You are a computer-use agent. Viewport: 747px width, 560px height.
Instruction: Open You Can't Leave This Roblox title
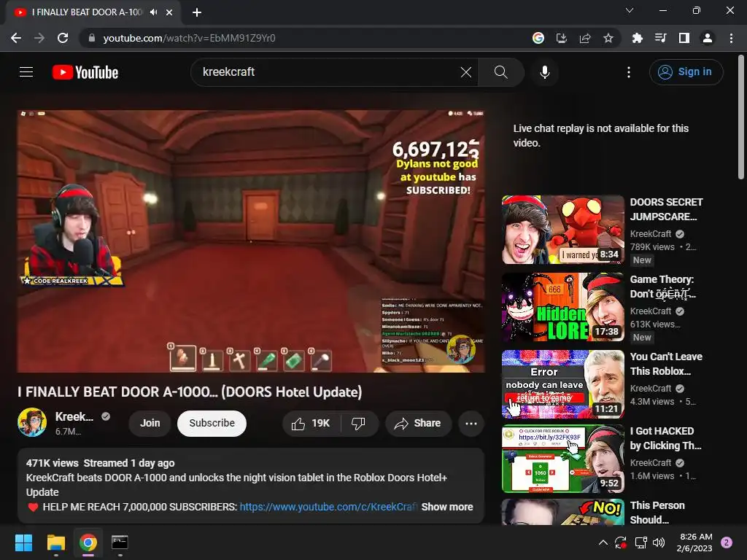pos(665,364)
